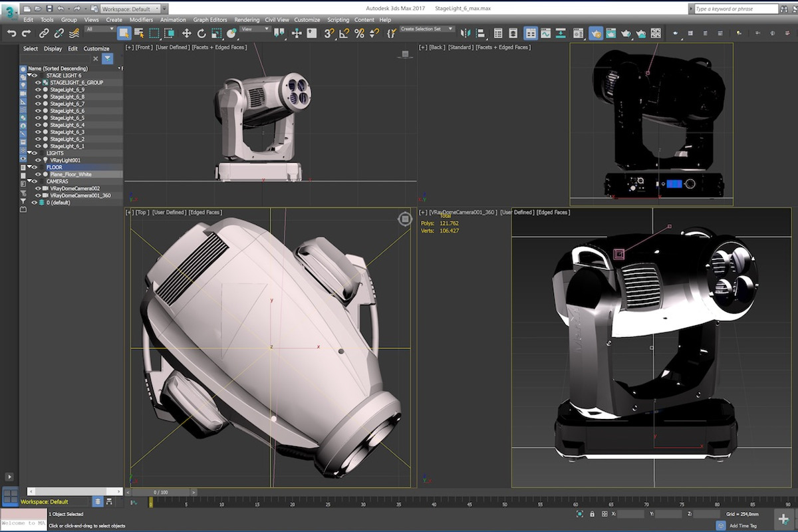Toggle the Percent Snap button

pos(359,33)
